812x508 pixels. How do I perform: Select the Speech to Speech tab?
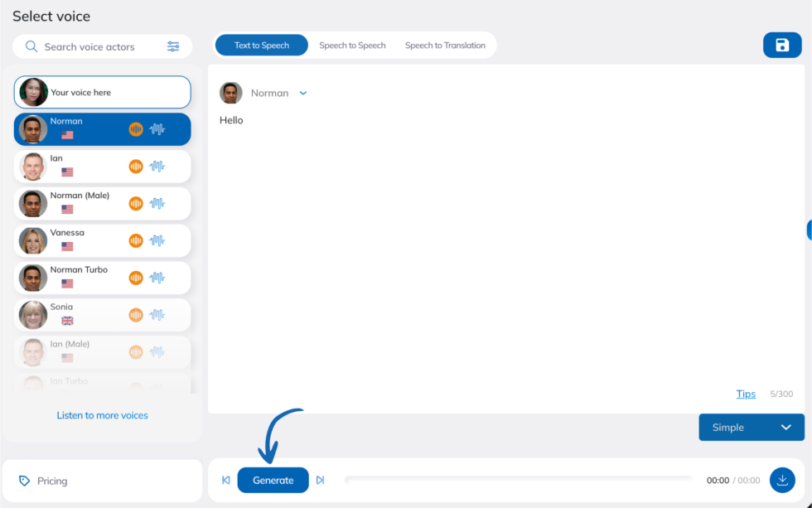pos(352,45)
